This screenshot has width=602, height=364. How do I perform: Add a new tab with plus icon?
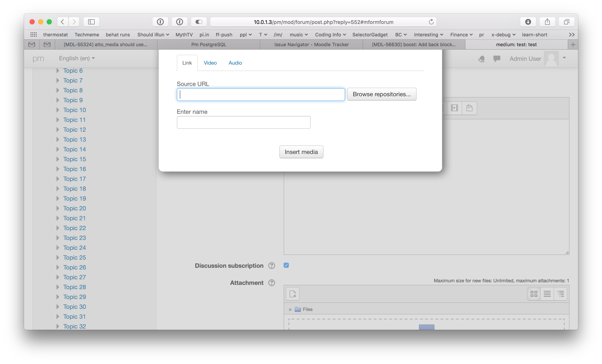tap(573, 44)
